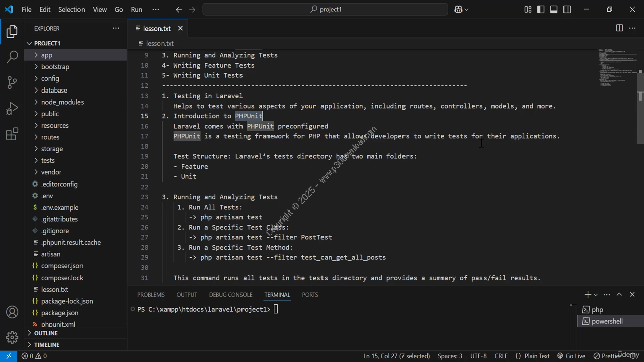Open editor More Actions ellipsis
This screenshot has width=644, height=362.
632,28
